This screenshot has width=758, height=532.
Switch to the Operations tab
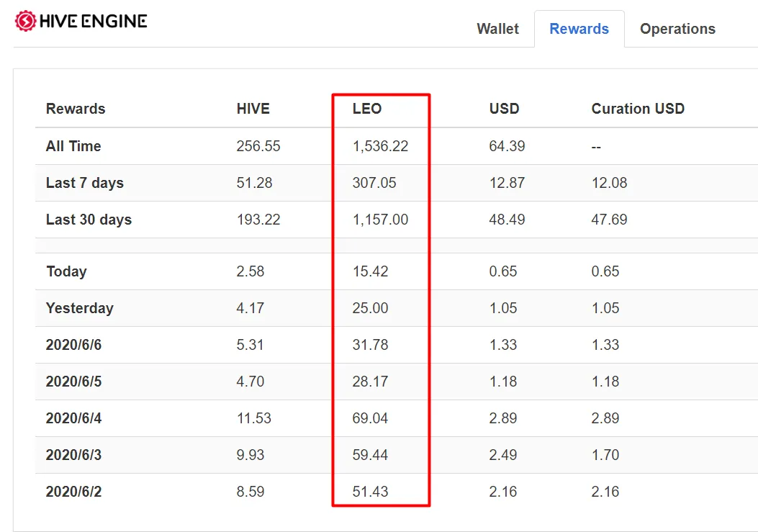(x=677, y=29)
